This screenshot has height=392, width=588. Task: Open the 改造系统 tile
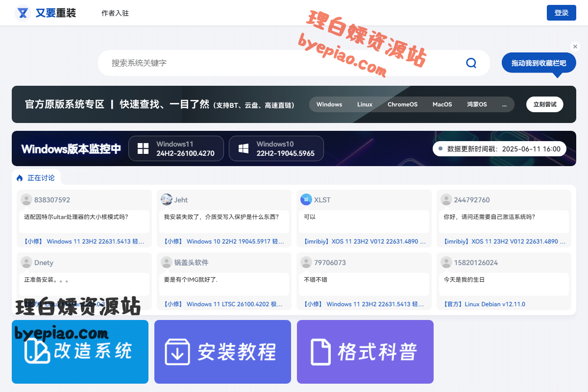point(80,352)
